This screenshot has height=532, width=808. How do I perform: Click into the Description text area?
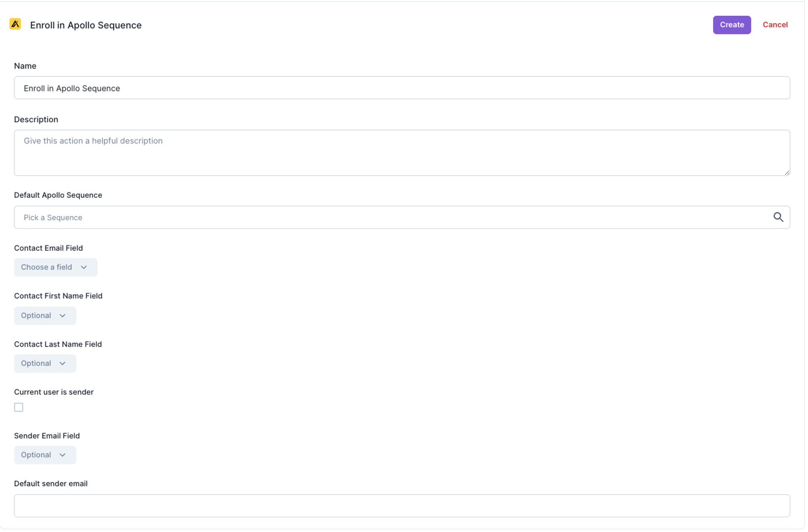click(x=402, y=153)
